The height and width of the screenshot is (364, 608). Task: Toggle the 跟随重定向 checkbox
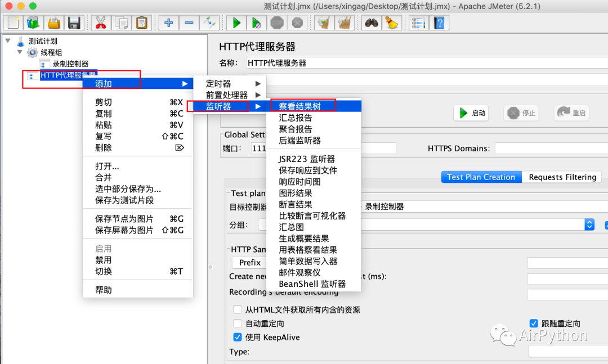point(534,323)
